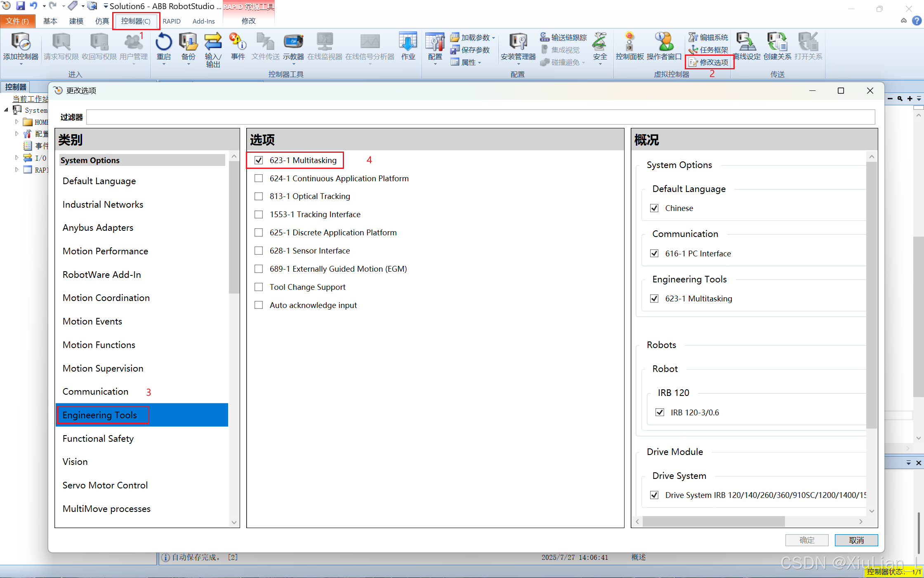Click the 取消 cancel button
The image size is (924, 578).
tap(856, 540)
